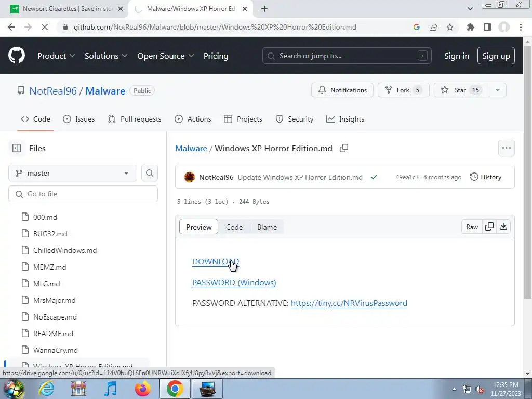This screenshot has width=532, height=399.
Task: Switch to the Issues tab
Action: pyautogui.click(x=79, y=119)
